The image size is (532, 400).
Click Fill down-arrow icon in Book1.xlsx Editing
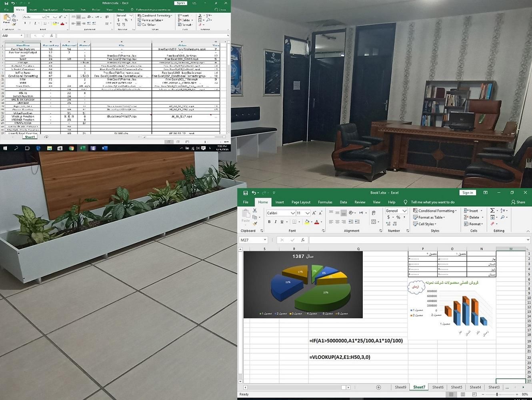click(492, 218)
